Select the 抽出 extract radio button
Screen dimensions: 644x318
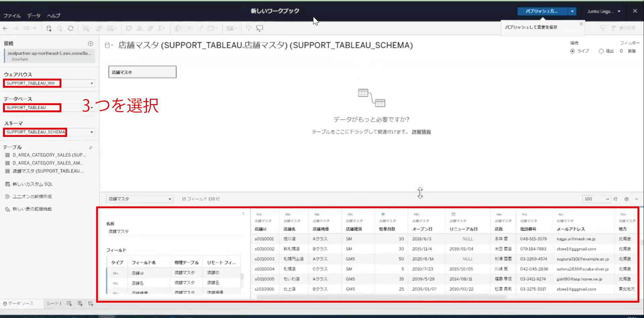tap(601, 51)
